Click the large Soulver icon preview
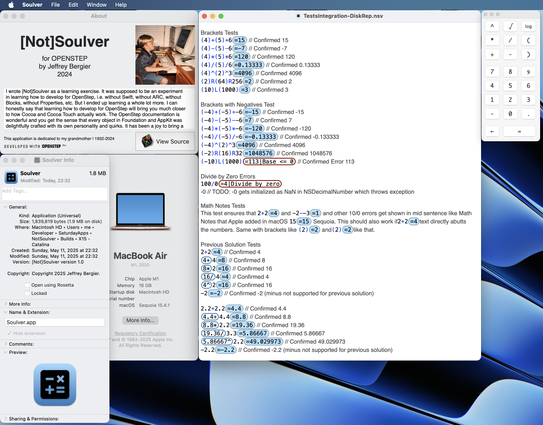This screenshot has width=543, height=425. [x=55, y=384]
